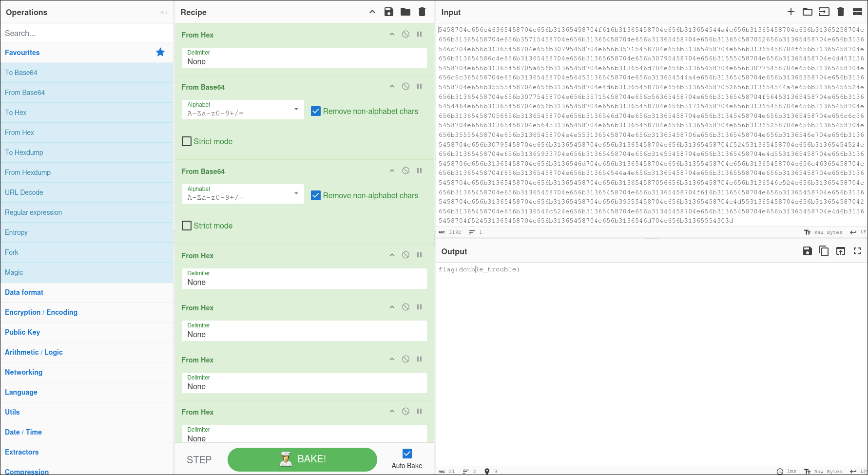Viewport: 868px width, 475px height.
Task: Collapse the recipe panel with the chevron
Action: [x=372, y=12]
